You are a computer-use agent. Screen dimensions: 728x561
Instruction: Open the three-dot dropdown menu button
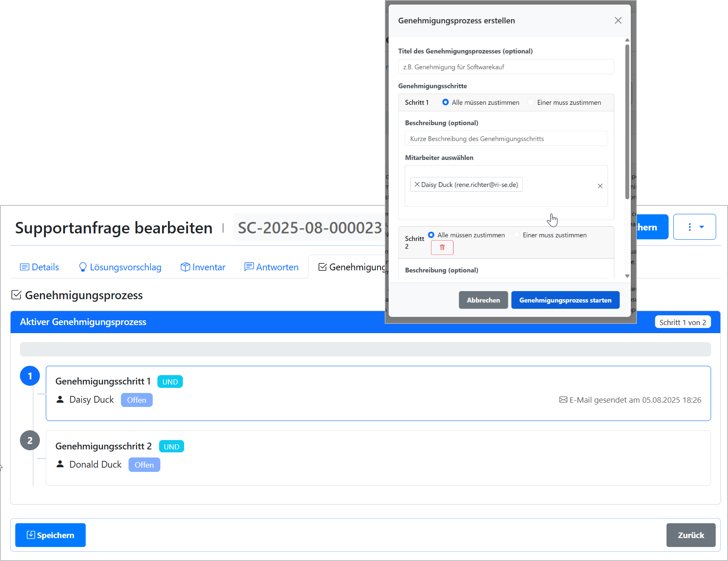694,227
